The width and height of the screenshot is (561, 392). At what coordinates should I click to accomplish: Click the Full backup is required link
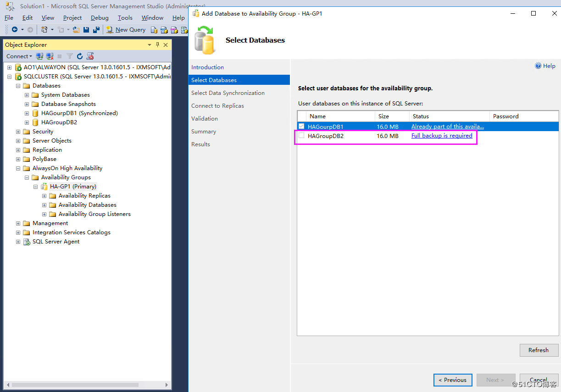click(441, 135)
